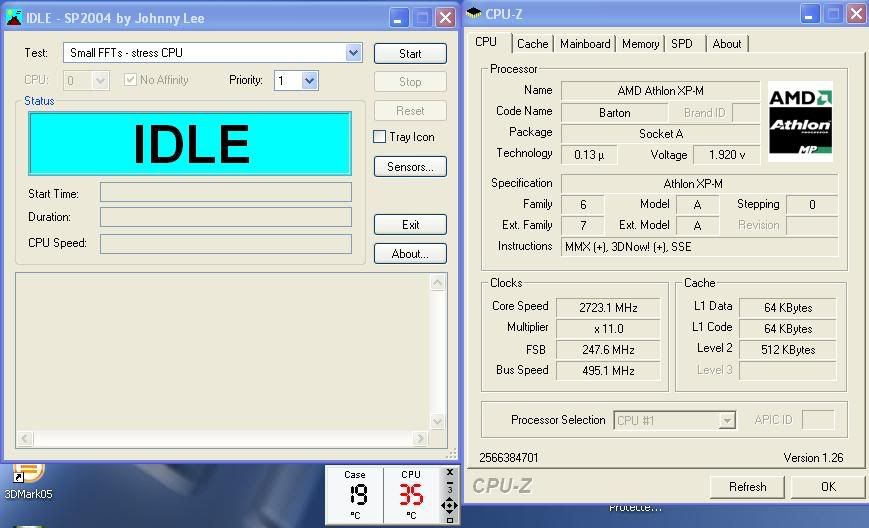Start the stress test
Image resolution: width=869 pixels, height=528 pixels.
(x=410, y=54)
